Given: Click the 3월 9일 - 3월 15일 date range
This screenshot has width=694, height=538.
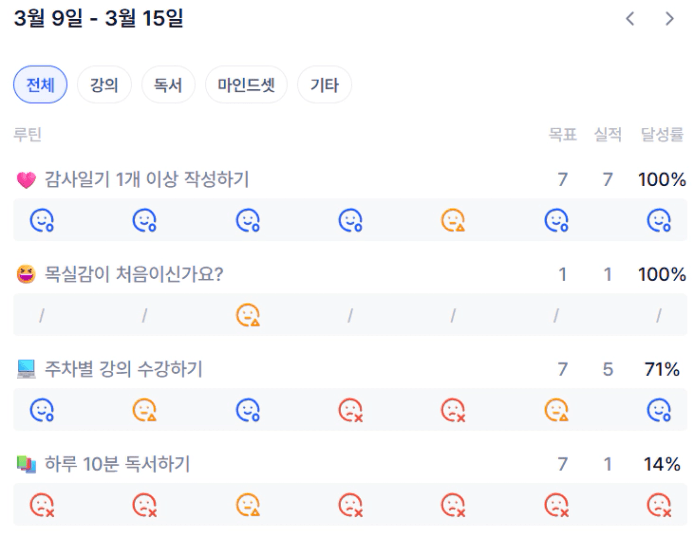Looking at the screenshot, I should coord(99,18).
